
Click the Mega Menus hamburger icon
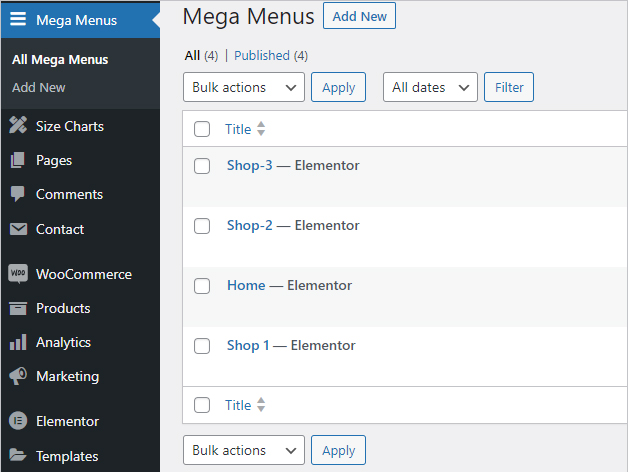point(18,19)
